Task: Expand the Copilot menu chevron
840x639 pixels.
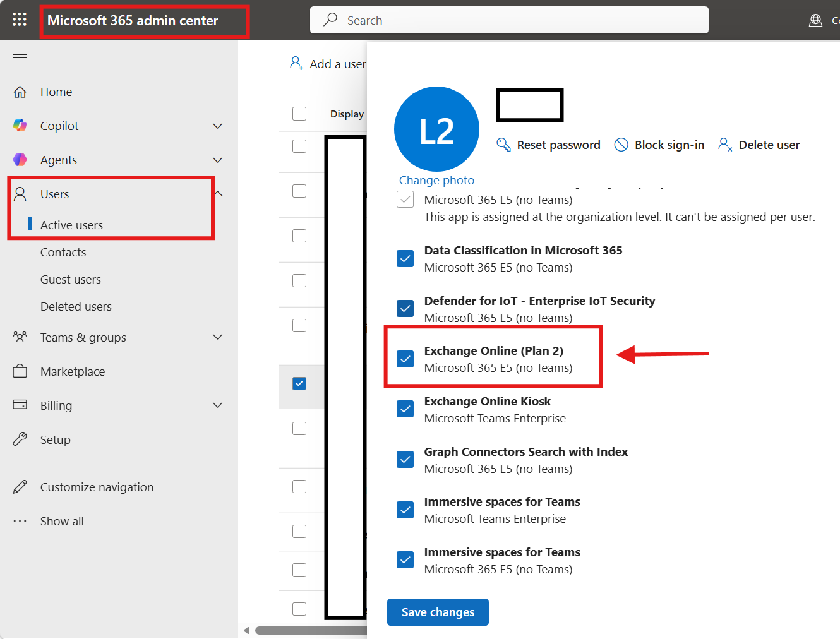Action: 218,126
